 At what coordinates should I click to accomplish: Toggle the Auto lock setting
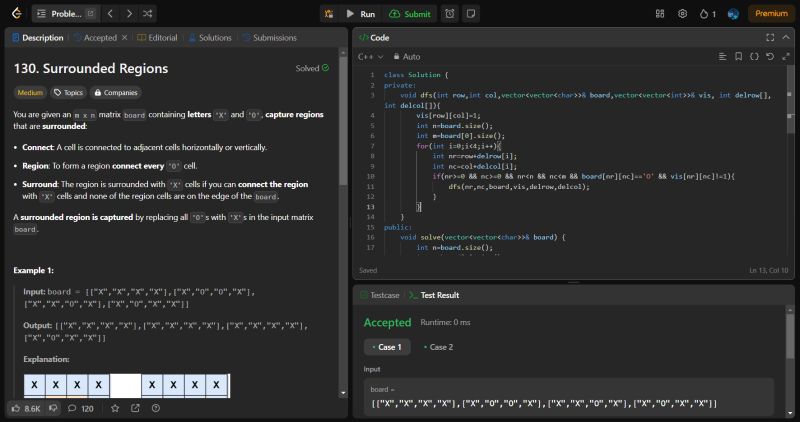pos(407,57)
